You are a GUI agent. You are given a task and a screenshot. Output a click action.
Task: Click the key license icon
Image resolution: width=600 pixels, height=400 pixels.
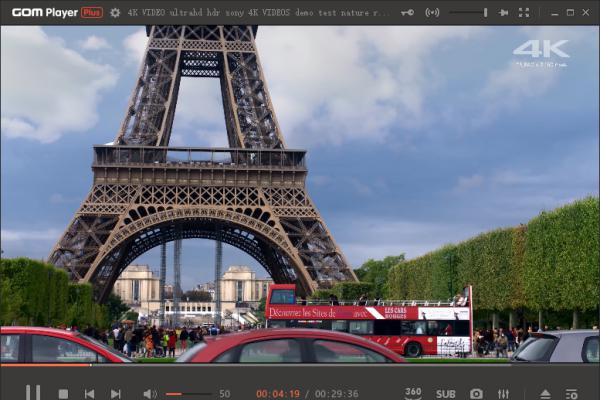click(x=407, y=13)
